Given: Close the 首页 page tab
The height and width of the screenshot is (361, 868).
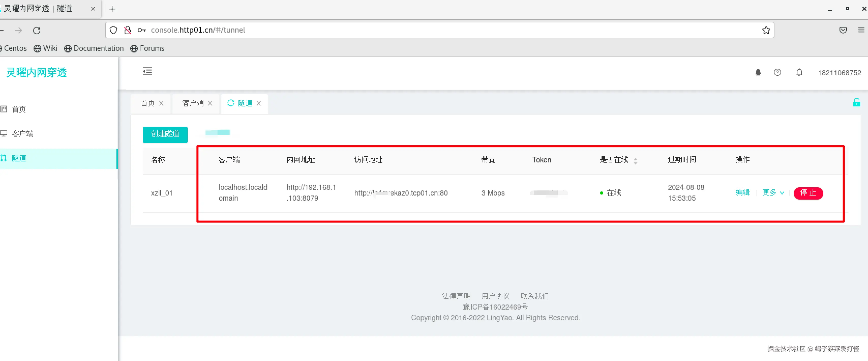Looking at the screenshot, I should click(x=161, y=103).
